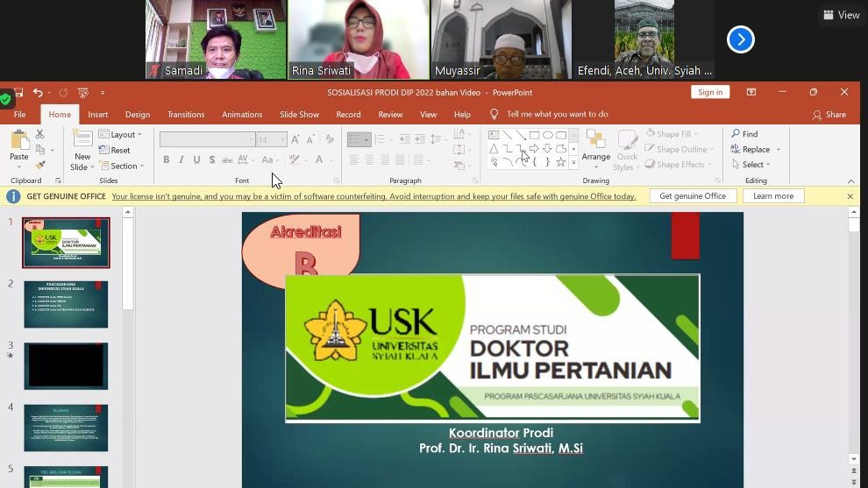
Task: Click the Cut scissors icon
Action: pyautogui.click(x=39, y=134)
